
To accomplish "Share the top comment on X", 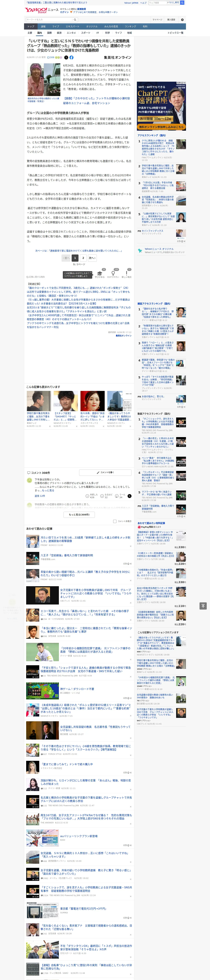I will (129, 496).
